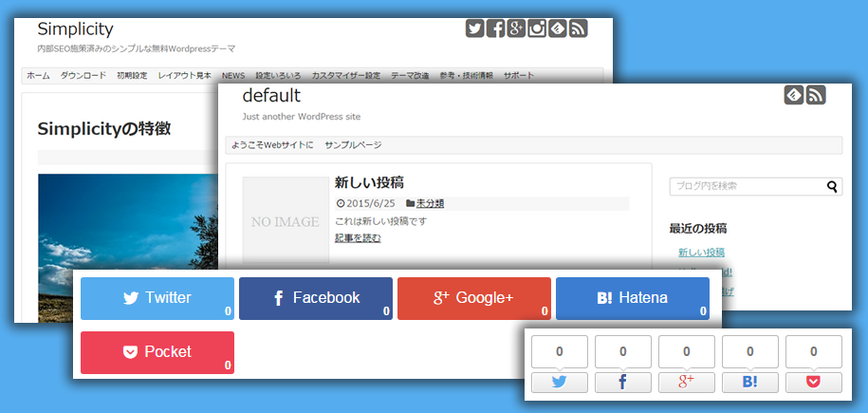868x413 pixels.
Task: Open サポート in Simplicity menu
Action: [519, 76]
